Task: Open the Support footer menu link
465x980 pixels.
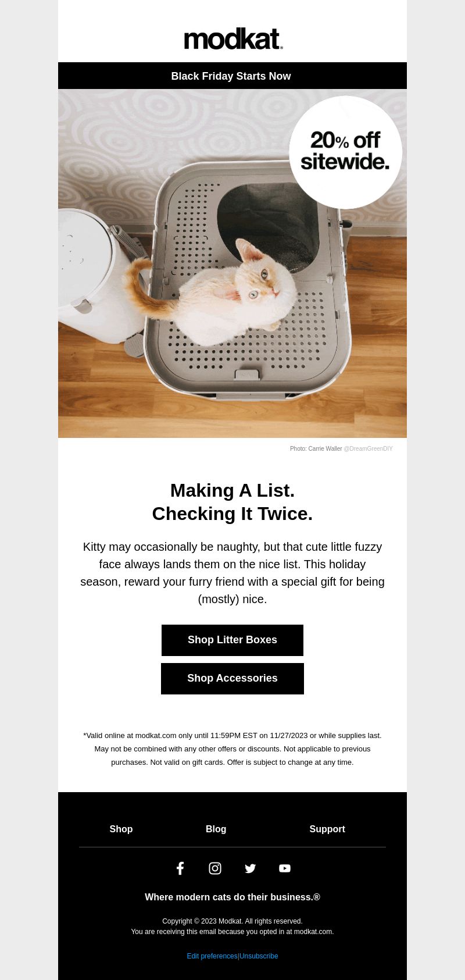Action: click(x=327, y=829)
